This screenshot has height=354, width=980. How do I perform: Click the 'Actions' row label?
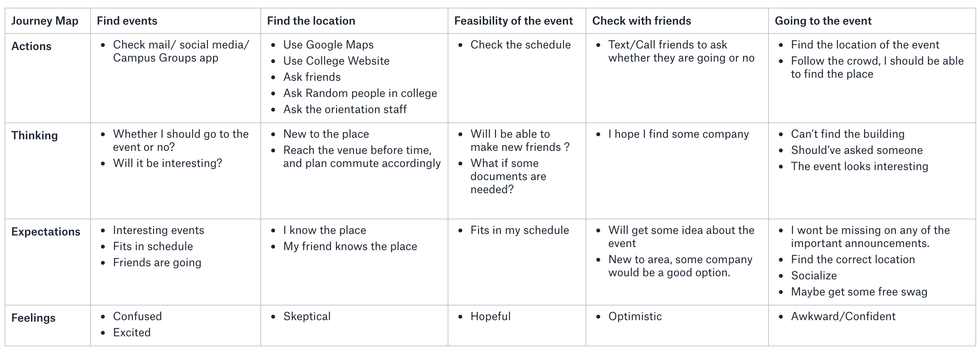click(31, 46)
